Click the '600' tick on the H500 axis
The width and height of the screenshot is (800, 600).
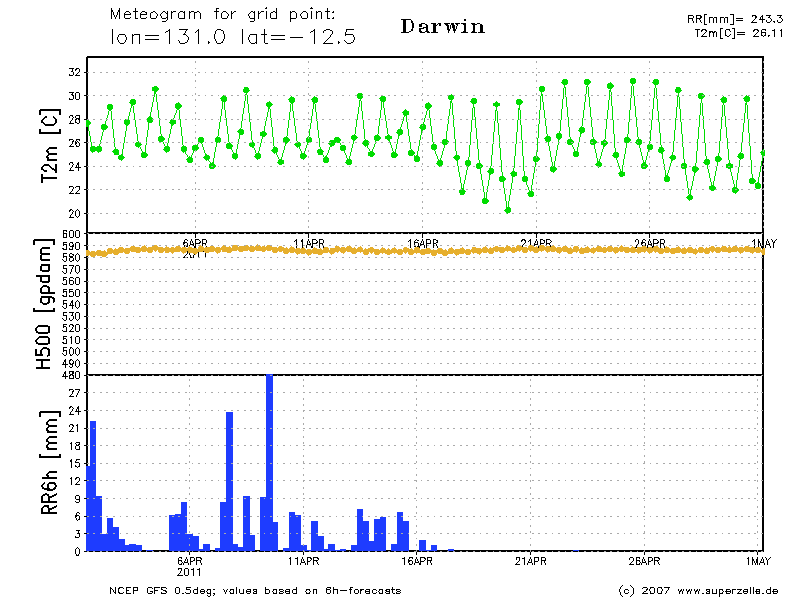(71, 234)
